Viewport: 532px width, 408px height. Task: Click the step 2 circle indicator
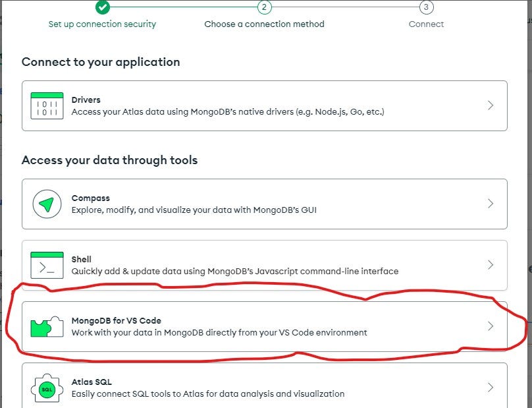pyautogui.click(x=264, y=7)
